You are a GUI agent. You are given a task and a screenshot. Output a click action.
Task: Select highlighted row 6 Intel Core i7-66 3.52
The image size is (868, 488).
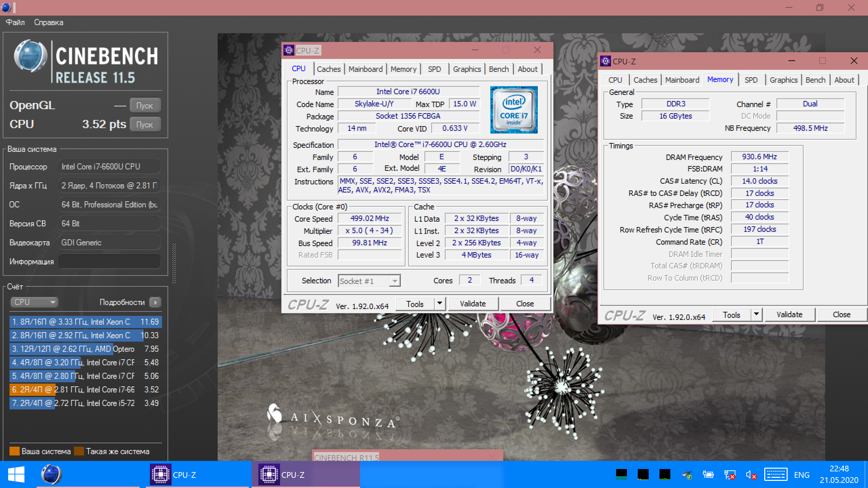(85, 389)
